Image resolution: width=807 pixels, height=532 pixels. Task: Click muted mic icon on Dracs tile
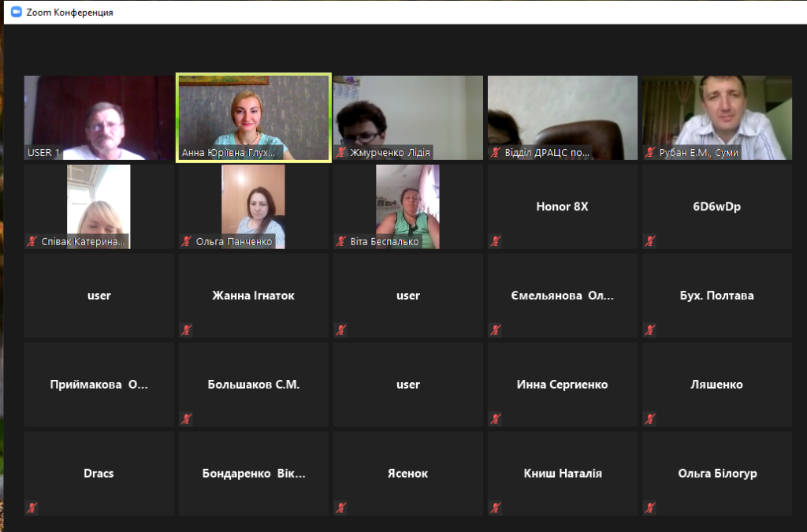[32, 508]
